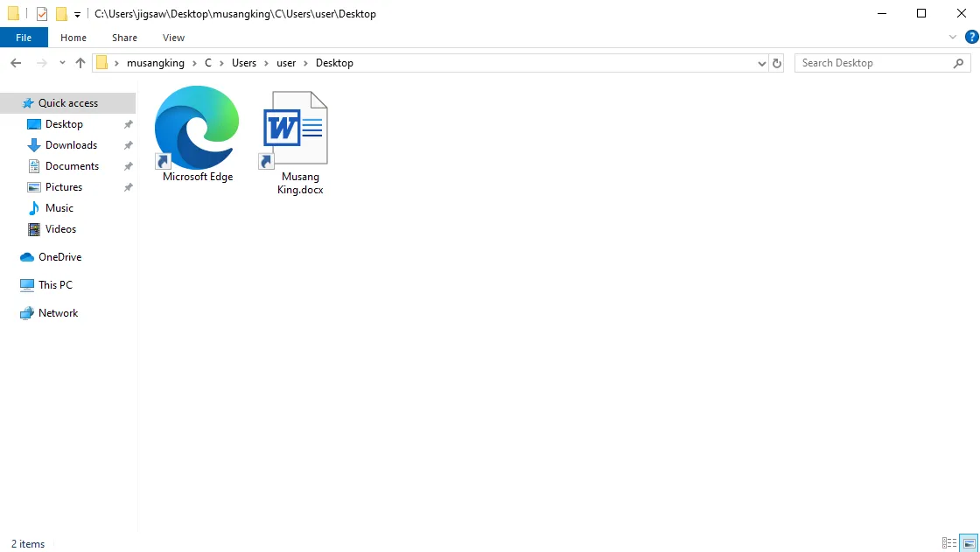Screen dimensions: 980x552
Task: Click the folder icon in title bar
Action: [x=13, y=14]
